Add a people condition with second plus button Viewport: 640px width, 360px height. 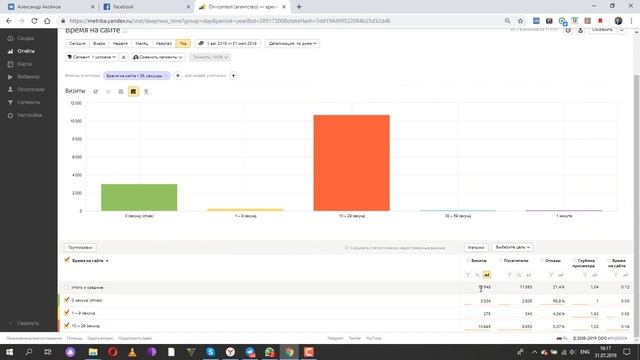click(x=233, y=76)
